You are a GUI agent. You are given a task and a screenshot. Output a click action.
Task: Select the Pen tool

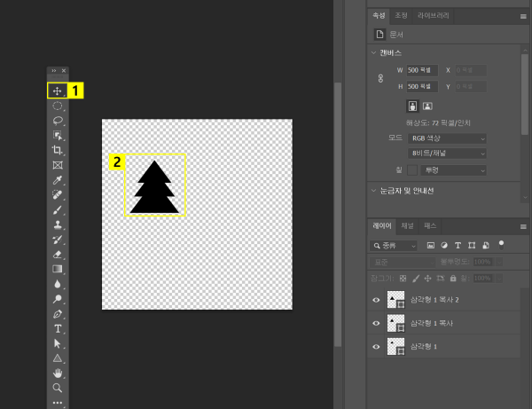tap(58, 314)
